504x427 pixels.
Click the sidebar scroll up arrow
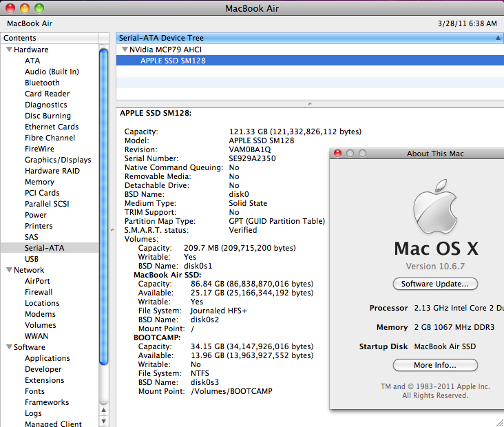coord(103,410)
